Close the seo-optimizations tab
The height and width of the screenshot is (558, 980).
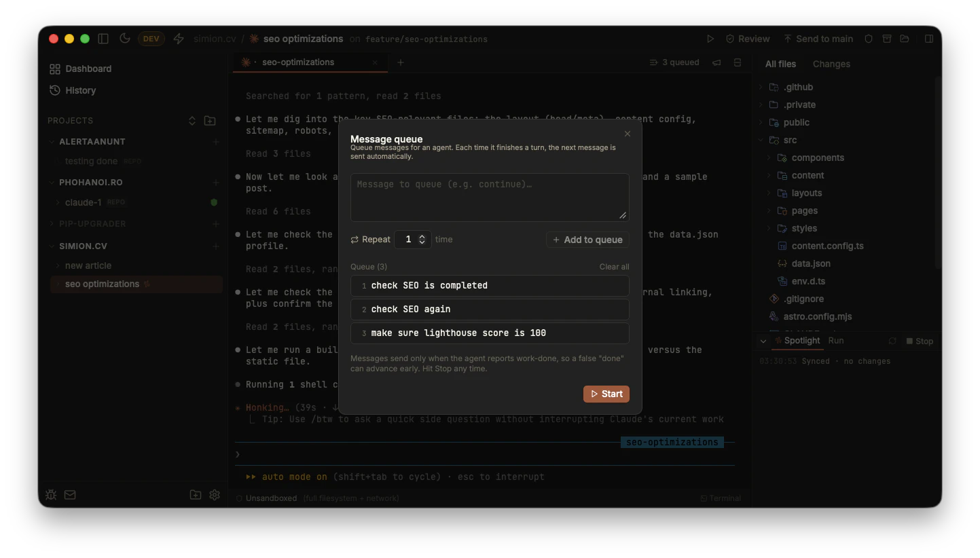[375, 62]
